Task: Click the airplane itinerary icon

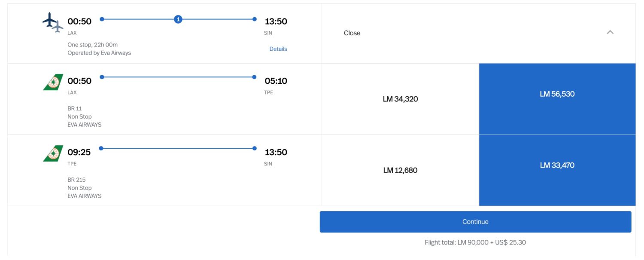Action: pos(51,21)
